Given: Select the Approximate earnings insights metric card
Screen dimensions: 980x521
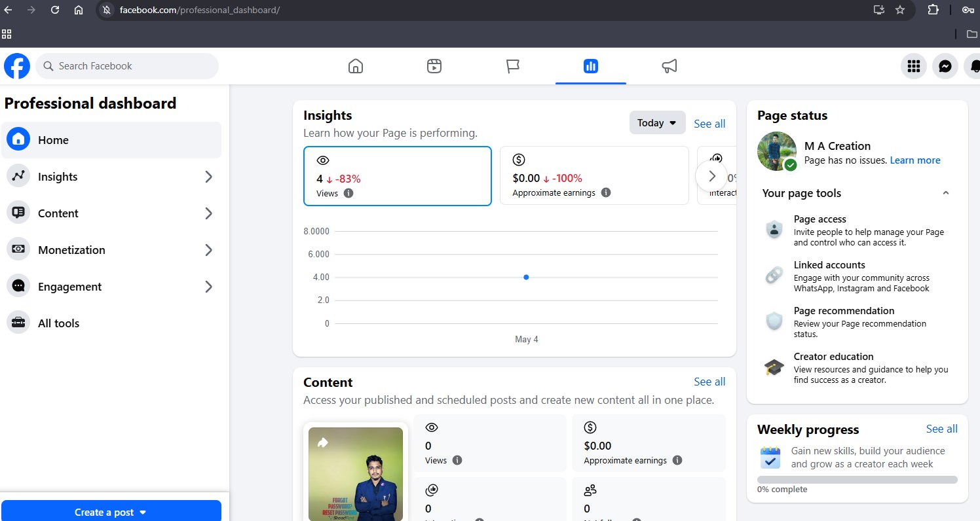Looking at the screenshot, I should (x=594, y=175).
